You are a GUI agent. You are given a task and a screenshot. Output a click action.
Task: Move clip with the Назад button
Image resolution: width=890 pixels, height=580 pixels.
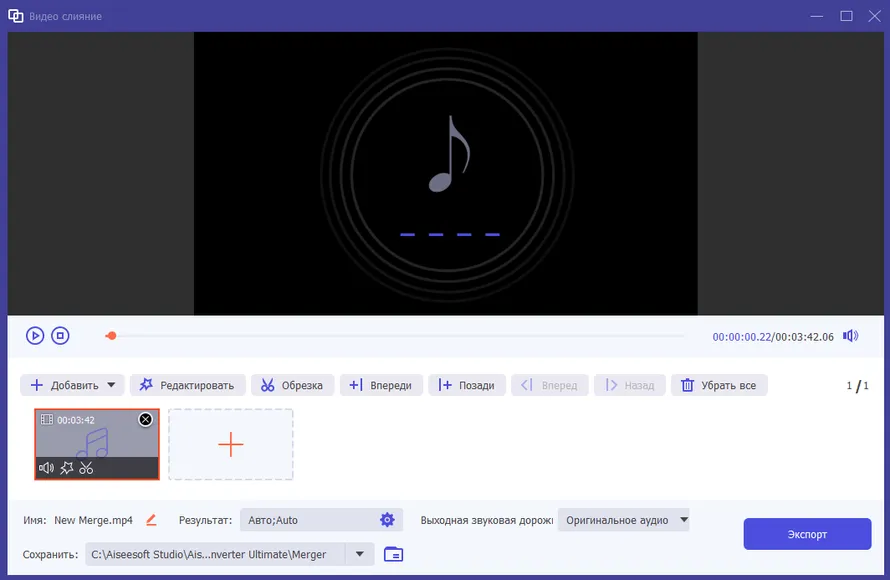coord(629,385)
